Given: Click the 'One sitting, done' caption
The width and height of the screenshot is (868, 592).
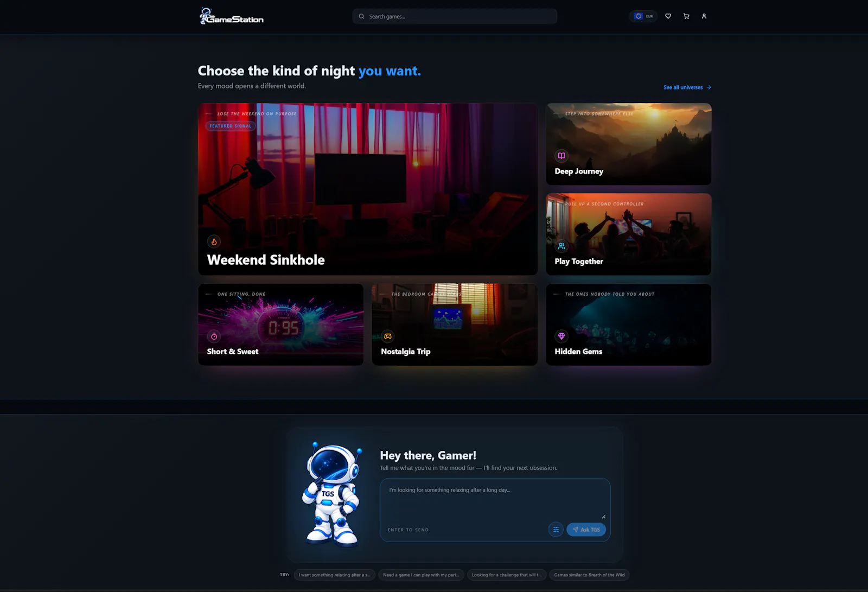Looking at the screenshot, I should click(x=241, y=294).
